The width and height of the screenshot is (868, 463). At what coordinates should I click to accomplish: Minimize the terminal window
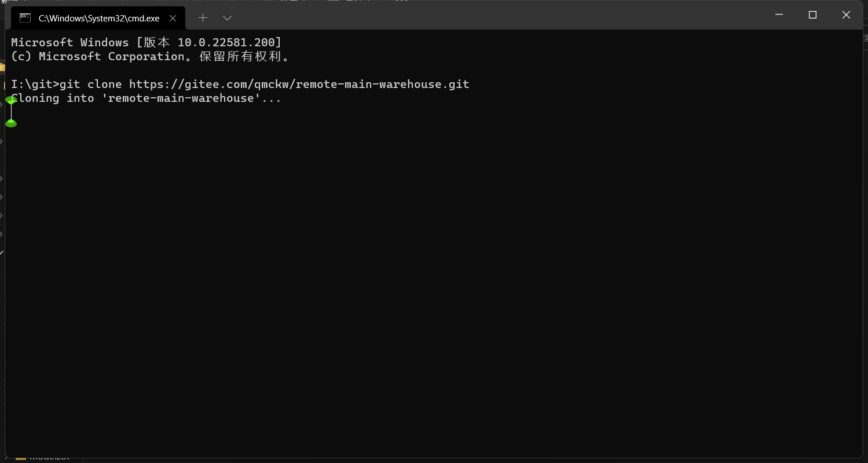779,14
